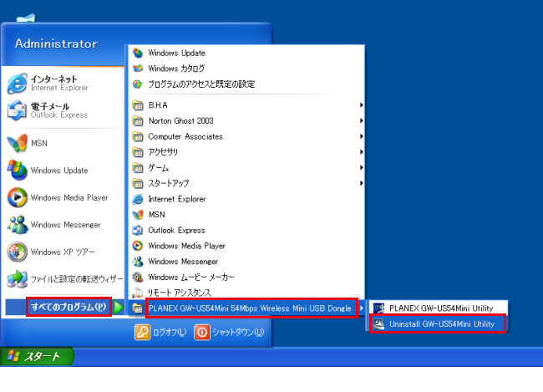Click the Norton Ghost 2003 folder icon
Viewport: 543px width, 392px height.
138,120
